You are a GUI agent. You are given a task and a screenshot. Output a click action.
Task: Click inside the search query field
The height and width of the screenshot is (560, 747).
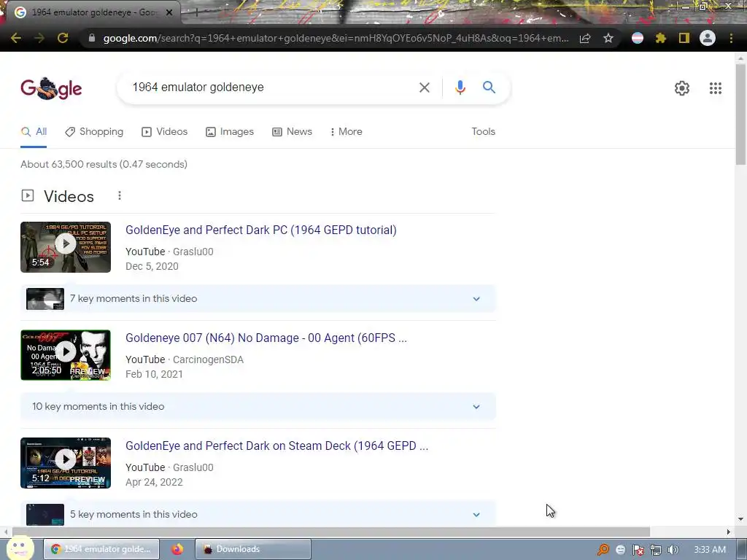pos(271,87)
